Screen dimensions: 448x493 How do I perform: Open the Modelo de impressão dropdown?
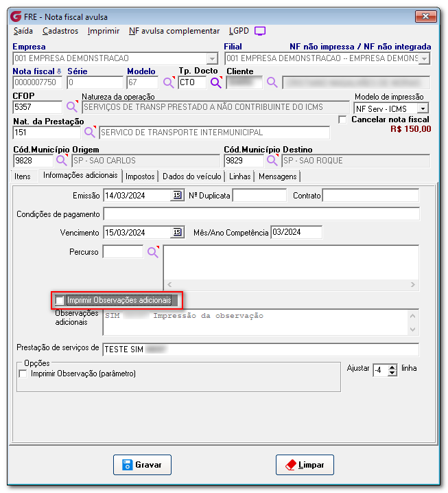423,108
